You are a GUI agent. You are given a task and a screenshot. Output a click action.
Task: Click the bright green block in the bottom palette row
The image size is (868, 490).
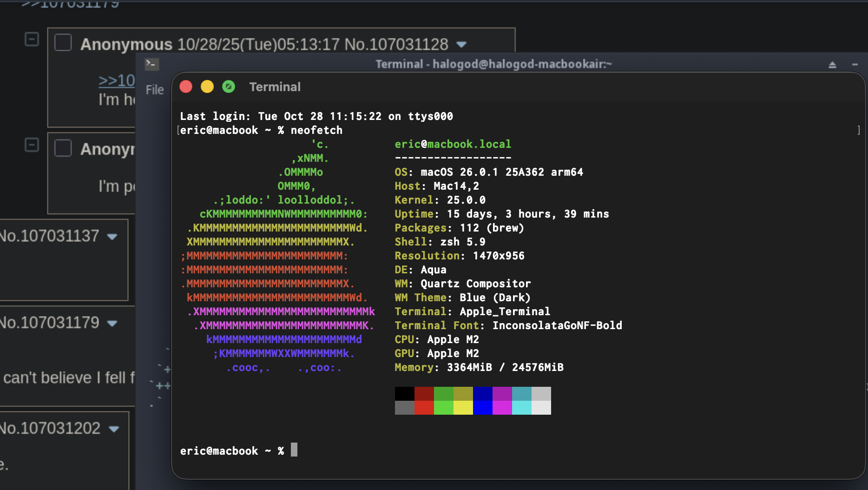click(444, 407)
